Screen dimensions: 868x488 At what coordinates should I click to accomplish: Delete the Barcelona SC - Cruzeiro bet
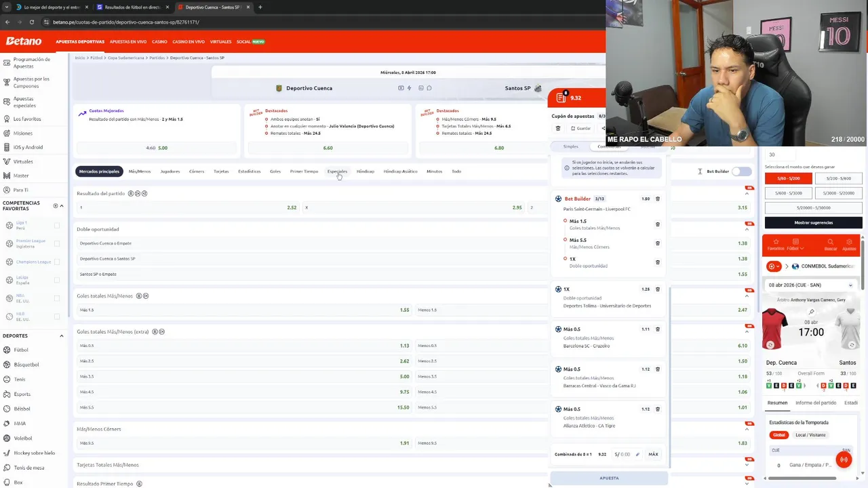click(x=657, y=329)
